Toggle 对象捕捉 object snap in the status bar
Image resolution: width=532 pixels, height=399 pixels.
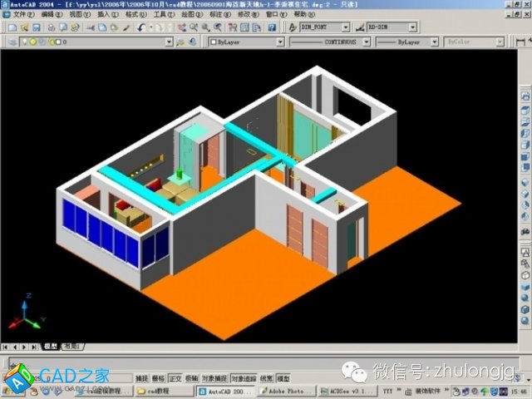pyautogui.click(x=214, y=377)
